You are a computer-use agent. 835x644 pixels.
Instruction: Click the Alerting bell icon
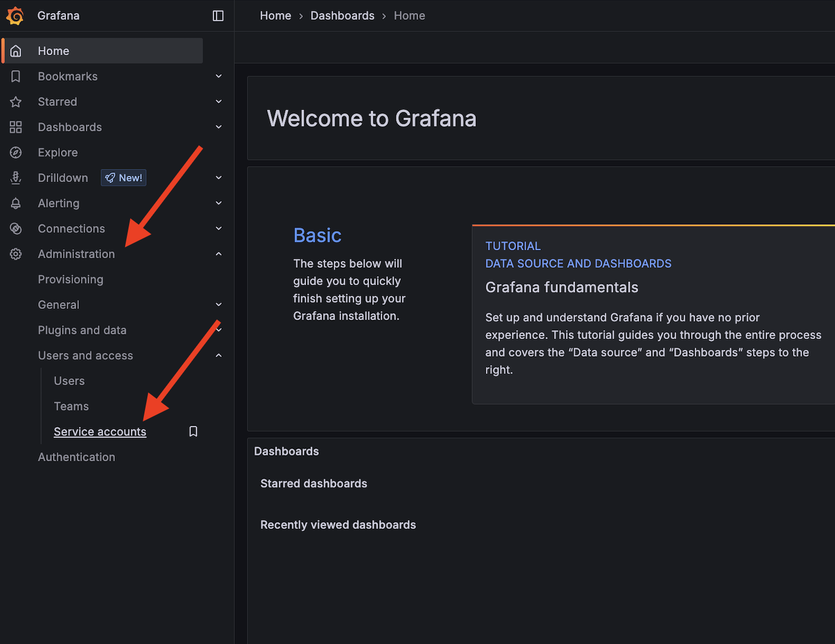(x=16, y=203)
